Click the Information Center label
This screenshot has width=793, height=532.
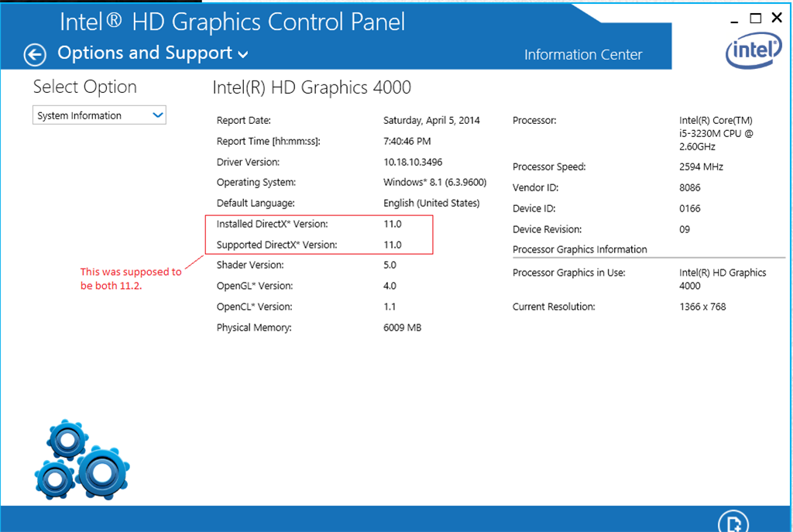[x=583, y=55]
